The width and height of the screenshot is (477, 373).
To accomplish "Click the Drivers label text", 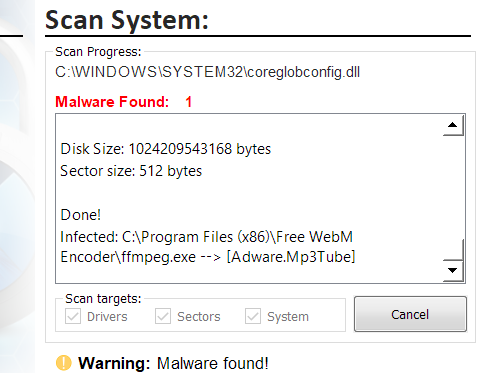I will click(x=107, y=316).
